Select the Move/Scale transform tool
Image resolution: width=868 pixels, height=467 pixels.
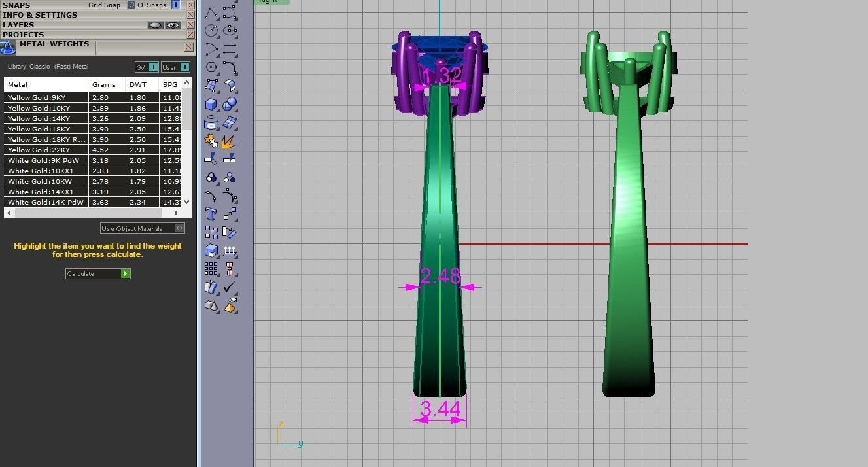[230, 214]
